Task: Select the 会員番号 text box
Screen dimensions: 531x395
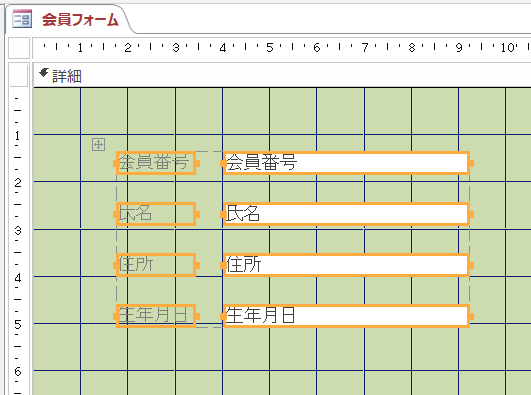Action: tap(346, 163)
